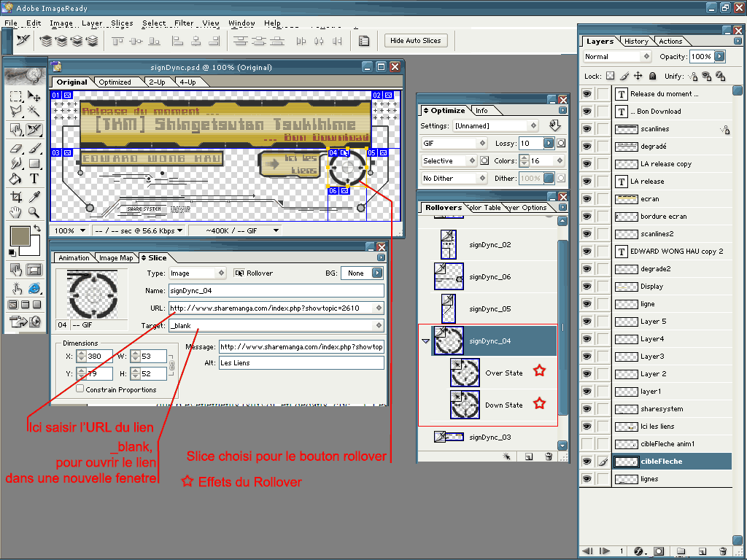Select the Paint Bucket tool
747x560 pixels.
tap(16, 179)
